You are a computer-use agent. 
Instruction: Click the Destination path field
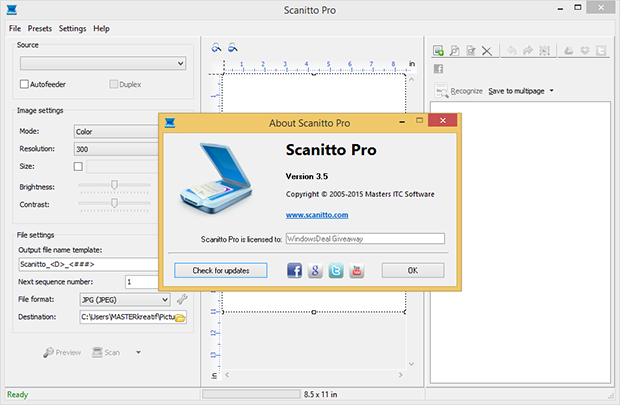tap(133, 317)
